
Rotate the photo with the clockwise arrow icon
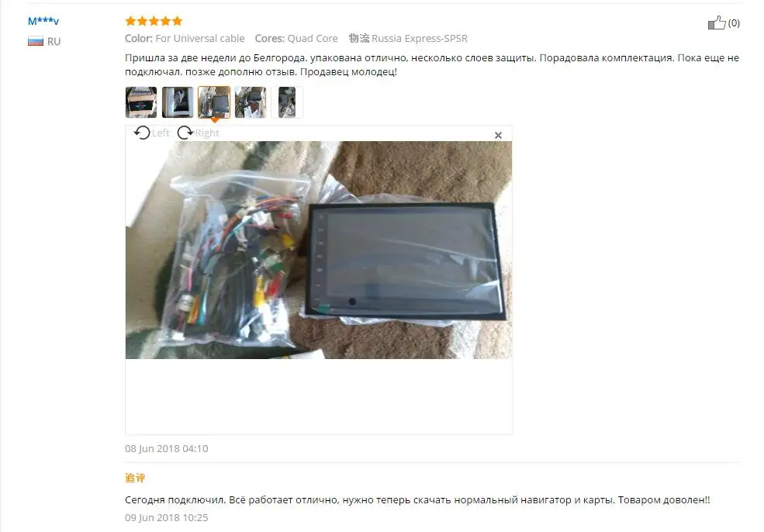185,133
